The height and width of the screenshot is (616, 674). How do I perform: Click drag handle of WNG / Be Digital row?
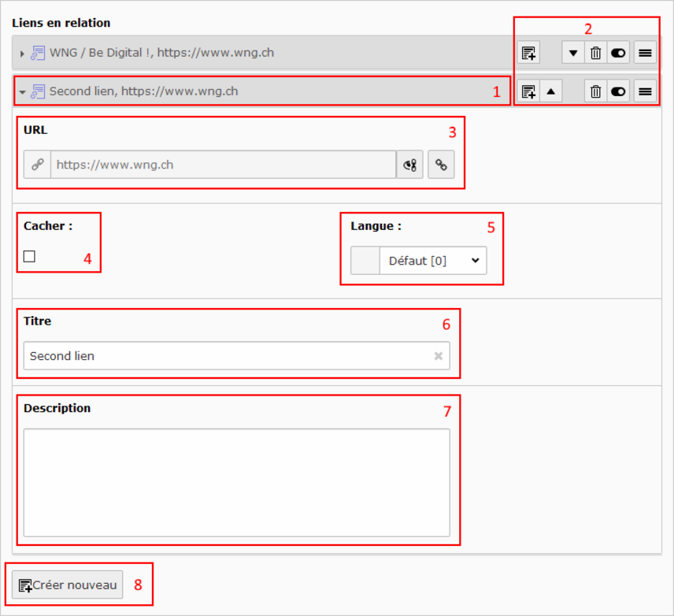pyautogui.click(x=645, y=54)
